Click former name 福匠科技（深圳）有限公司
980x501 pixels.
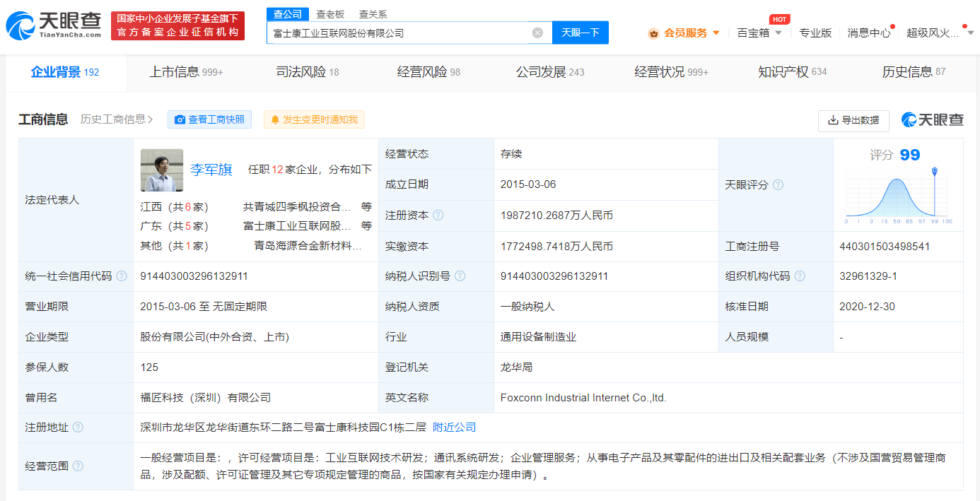coord(206,398)
